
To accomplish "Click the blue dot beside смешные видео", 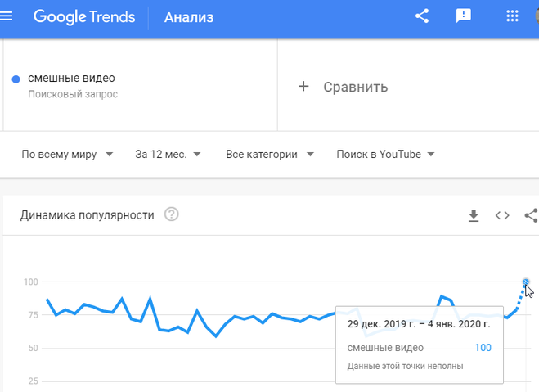I will click(16, 79).
